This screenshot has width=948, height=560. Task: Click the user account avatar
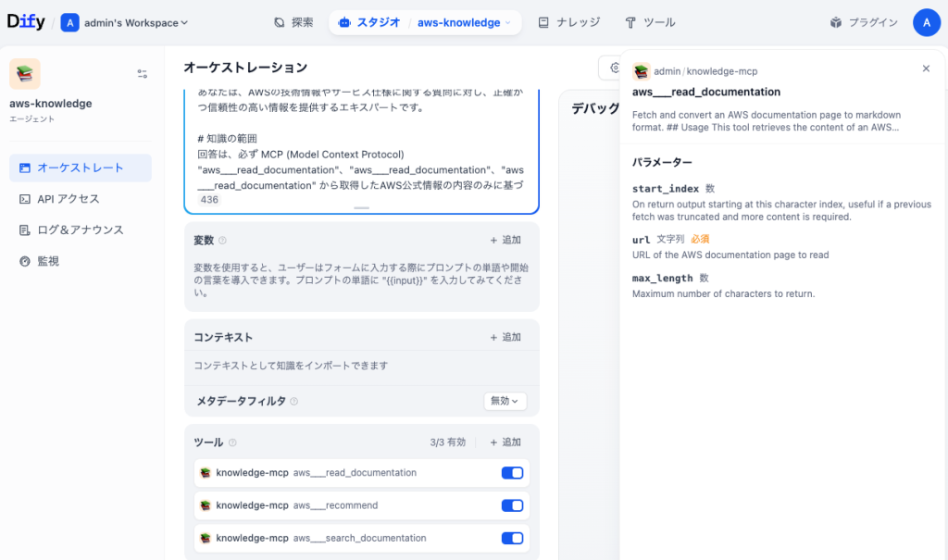click(926, 22)
